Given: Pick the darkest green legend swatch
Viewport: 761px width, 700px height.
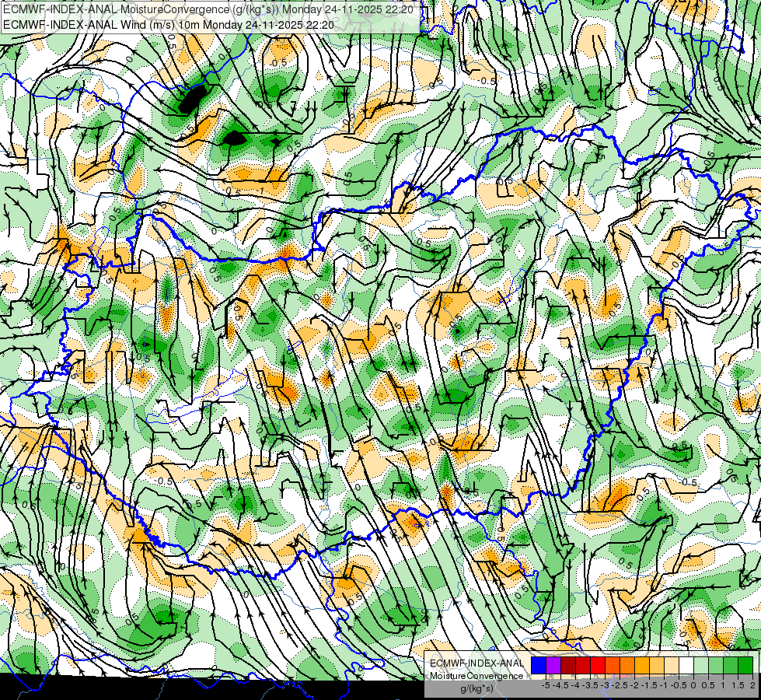Looking at the screenshot, I should click(x=745, y=665).
